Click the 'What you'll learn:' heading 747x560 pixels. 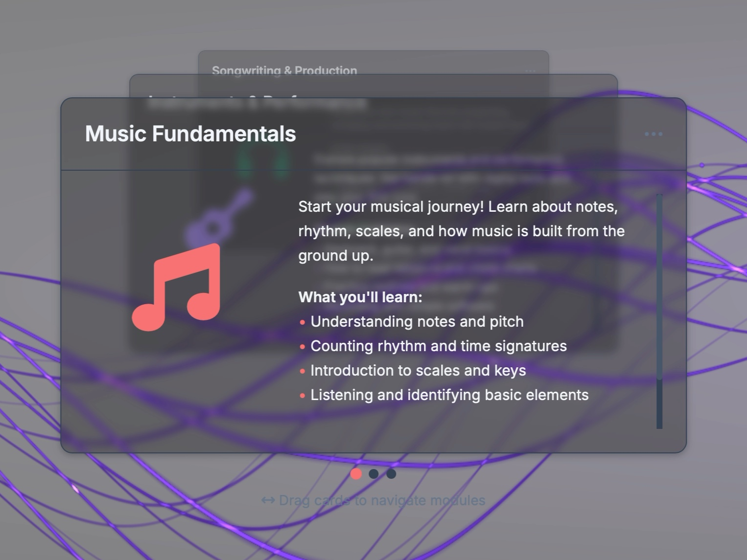coord(360,297)
